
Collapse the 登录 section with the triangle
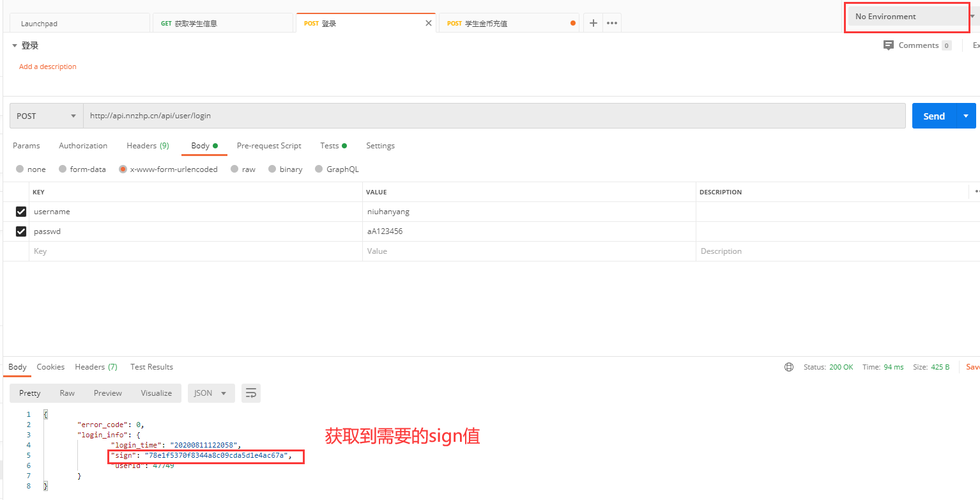tap(15, 45)
